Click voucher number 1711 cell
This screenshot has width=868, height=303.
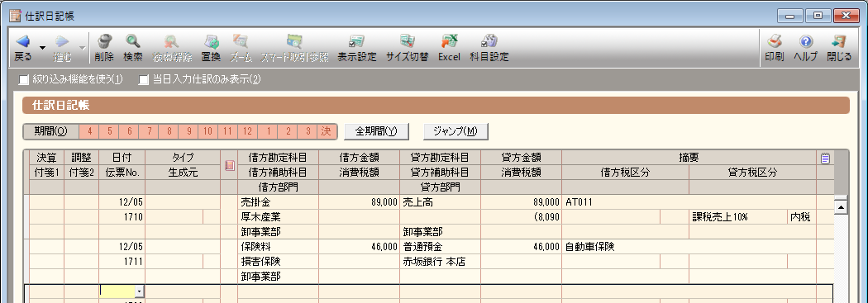click(x=122, y=261)
